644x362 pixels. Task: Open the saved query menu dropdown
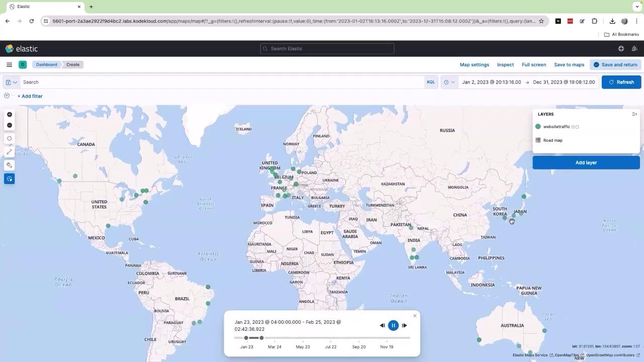pos(11,82)
